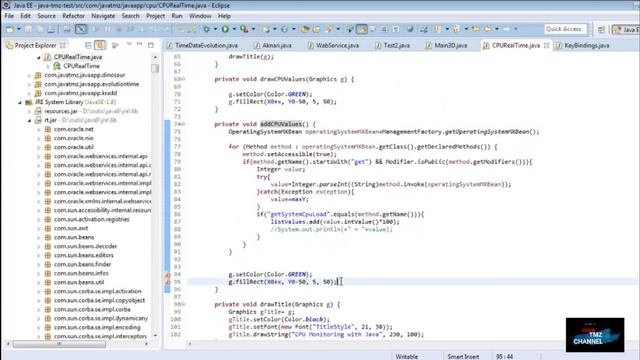This screenshot has width=640, height=360.
Task: Click the Run Last Tool red toolbox icon
Action: click(244, 29)
